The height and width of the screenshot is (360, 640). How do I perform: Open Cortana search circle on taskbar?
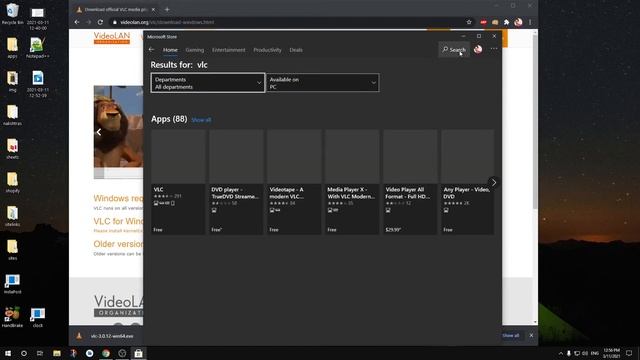coord(24,353)
